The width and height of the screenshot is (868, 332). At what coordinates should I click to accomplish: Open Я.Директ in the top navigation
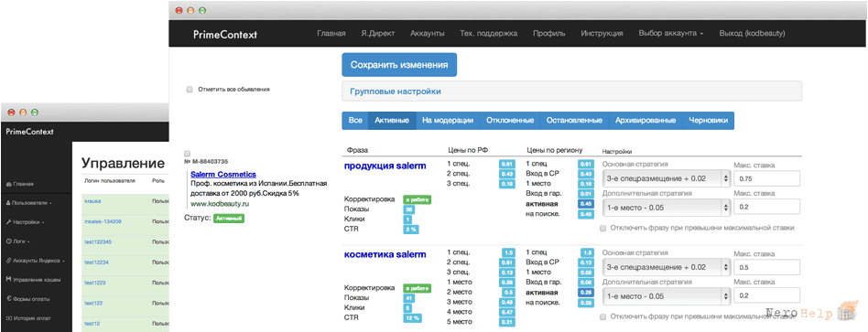(378, 33)
